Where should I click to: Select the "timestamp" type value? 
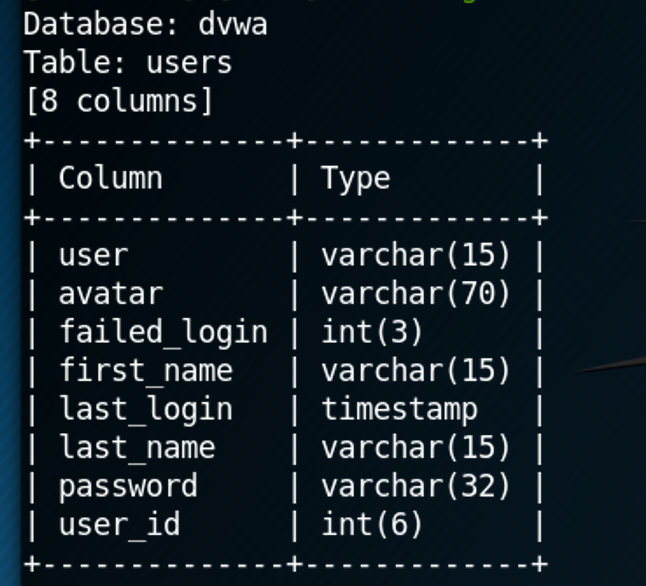pos(399,409)
